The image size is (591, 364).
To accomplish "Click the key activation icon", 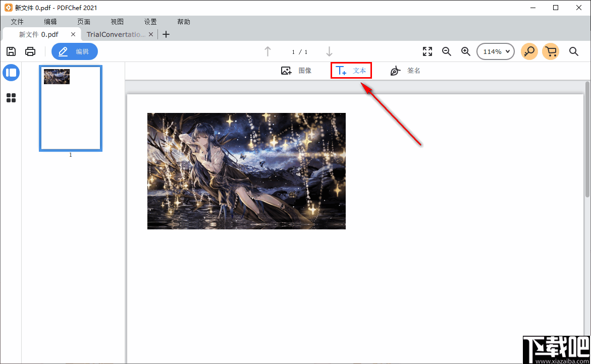I will (x=529, y=51).
